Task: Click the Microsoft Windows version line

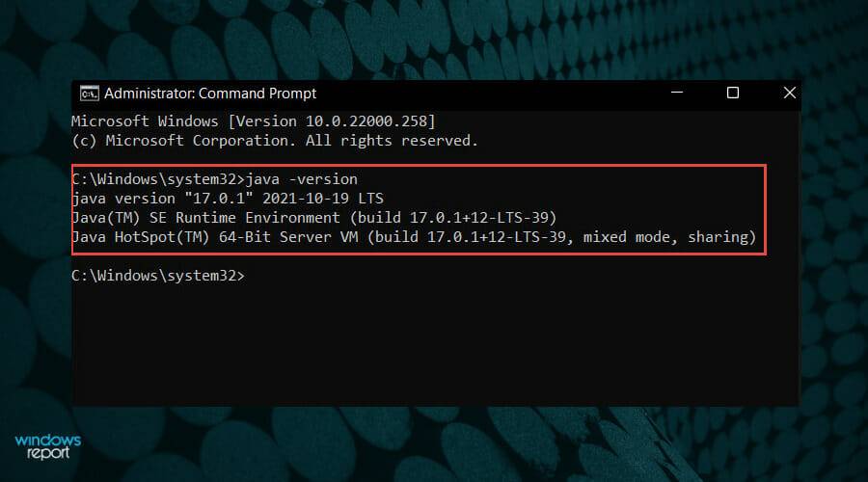Action: (254, 122)
